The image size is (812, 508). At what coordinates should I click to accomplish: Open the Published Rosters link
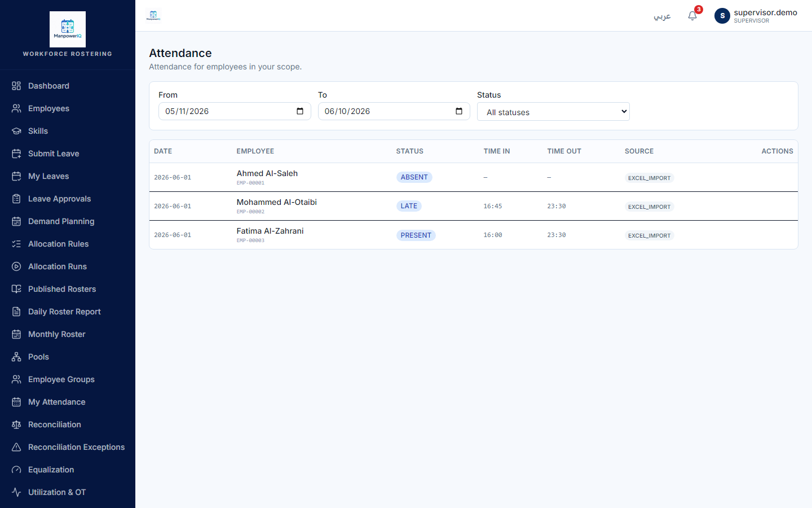68,289
